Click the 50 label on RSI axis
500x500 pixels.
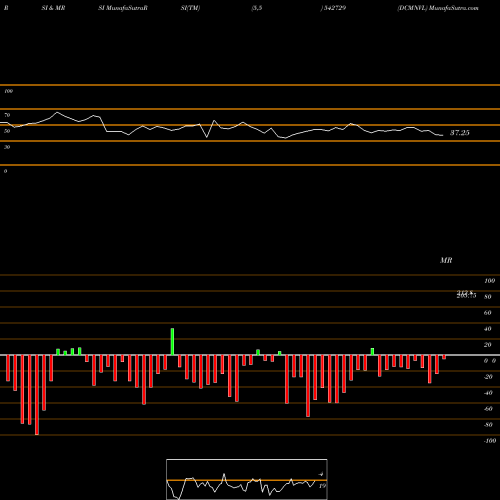[x=7, y=131]
